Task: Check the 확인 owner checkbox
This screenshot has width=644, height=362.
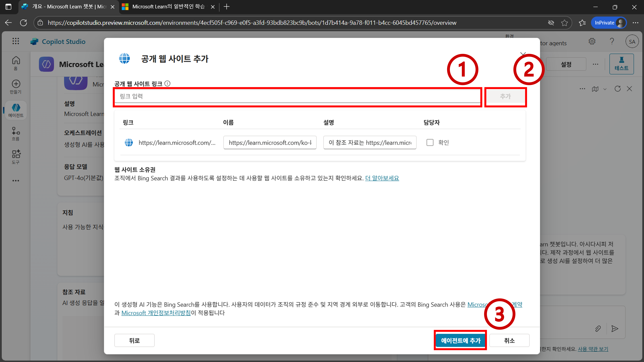Action: point(430,142)
